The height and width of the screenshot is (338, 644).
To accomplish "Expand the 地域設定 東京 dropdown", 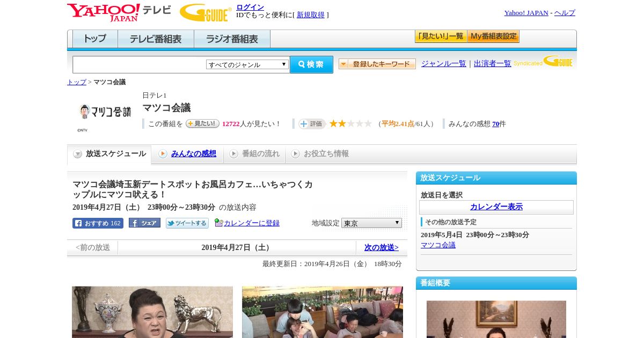I will [371, 223].
